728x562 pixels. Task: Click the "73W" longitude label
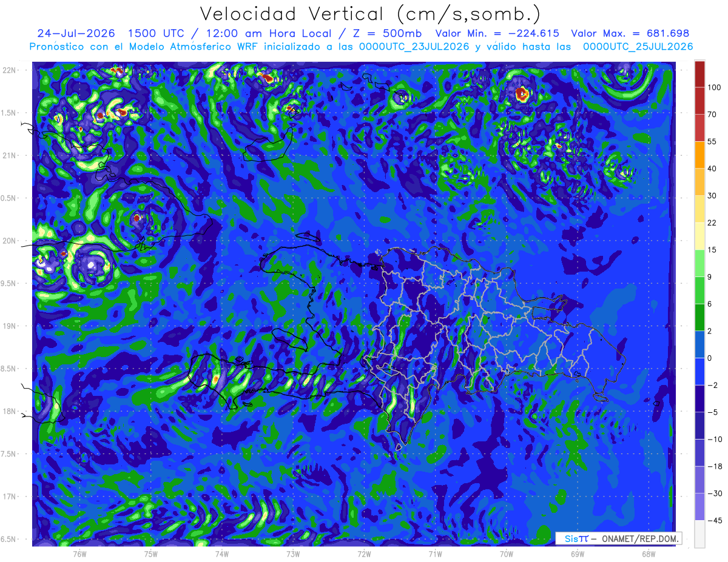(293, 554)
